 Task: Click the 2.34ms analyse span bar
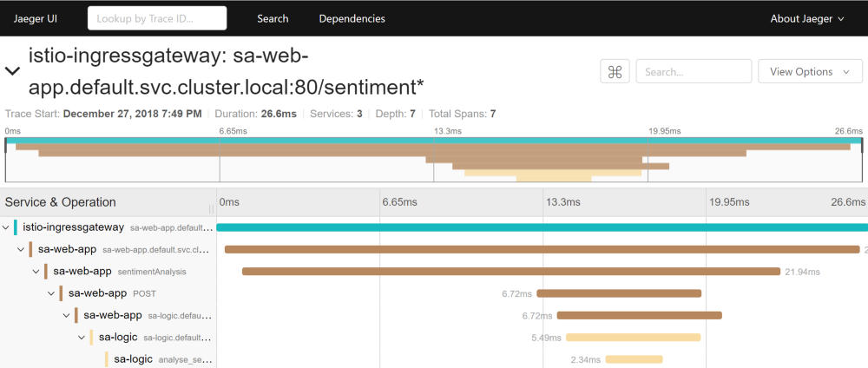tap(634, 359)
